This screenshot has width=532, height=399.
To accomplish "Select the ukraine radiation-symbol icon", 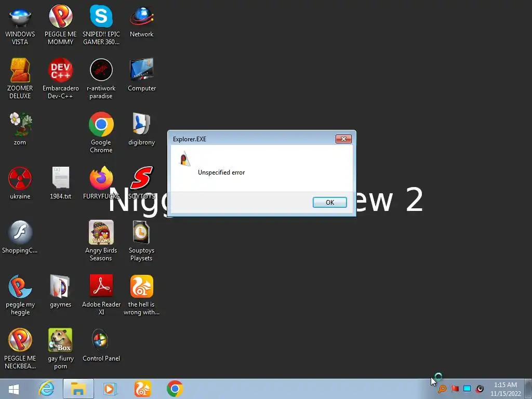I will [x=20, y=183].
